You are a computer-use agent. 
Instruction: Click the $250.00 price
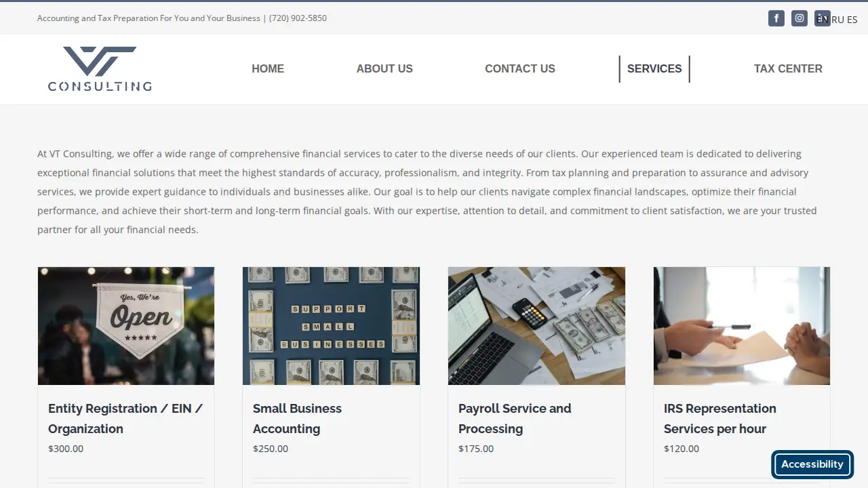click(x=271, y=449)
